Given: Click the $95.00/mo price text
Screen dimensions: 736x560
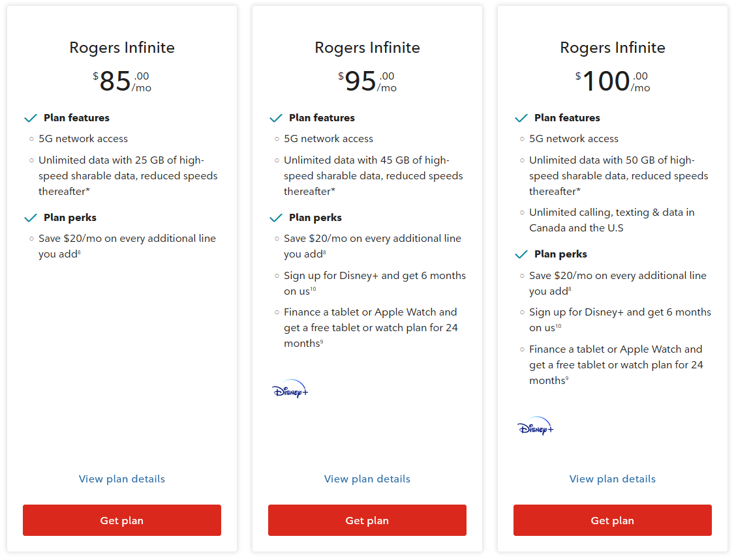Looking at the screenshot, I should (x=367, y=81).
